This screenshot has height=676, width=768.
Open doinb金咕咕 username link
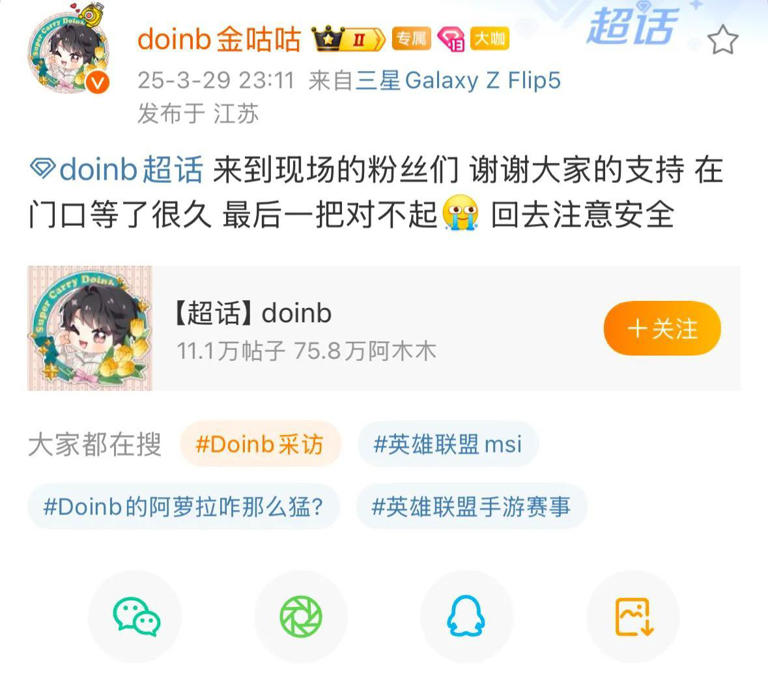(219, 39)
